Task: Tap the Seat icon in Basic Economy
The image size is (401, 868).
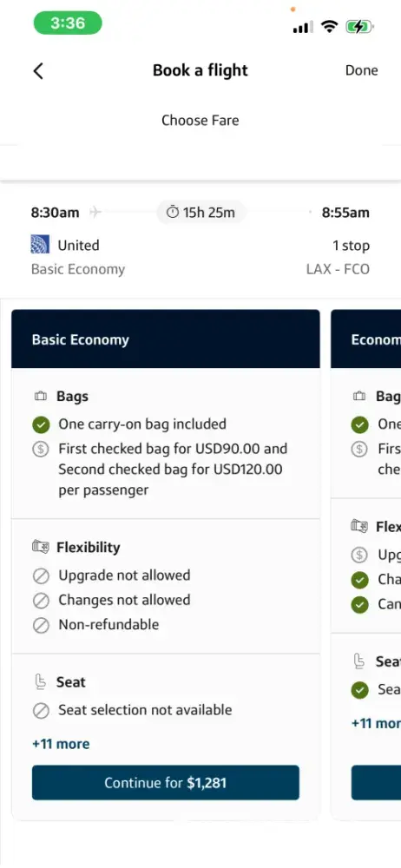Action: point(41,682)
